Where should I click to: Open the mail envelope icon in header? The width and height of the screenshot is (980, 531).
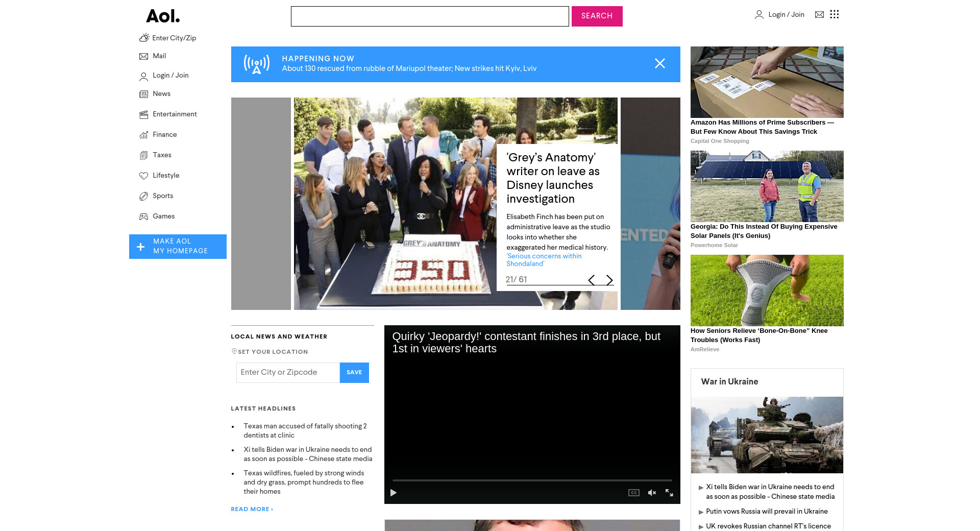819,15
